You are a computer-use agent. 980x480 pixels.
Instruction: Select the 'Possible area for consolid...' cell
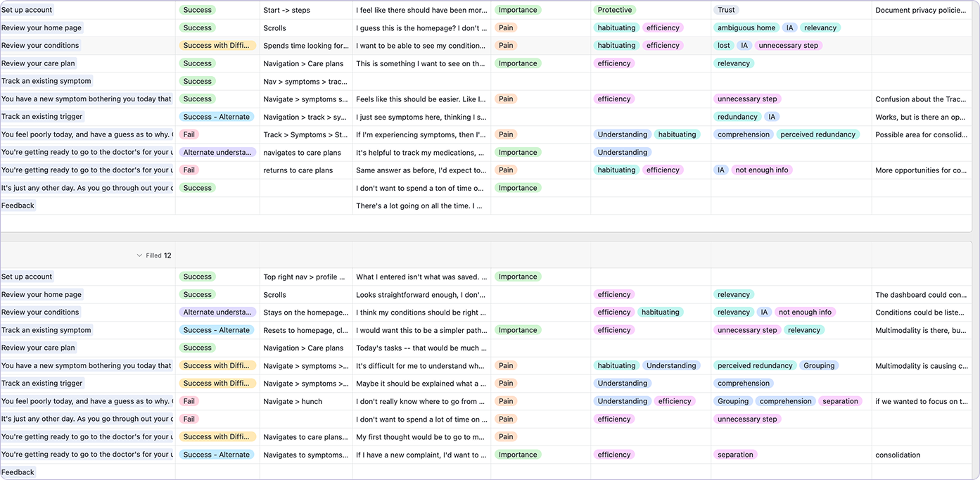pos(922,134)
